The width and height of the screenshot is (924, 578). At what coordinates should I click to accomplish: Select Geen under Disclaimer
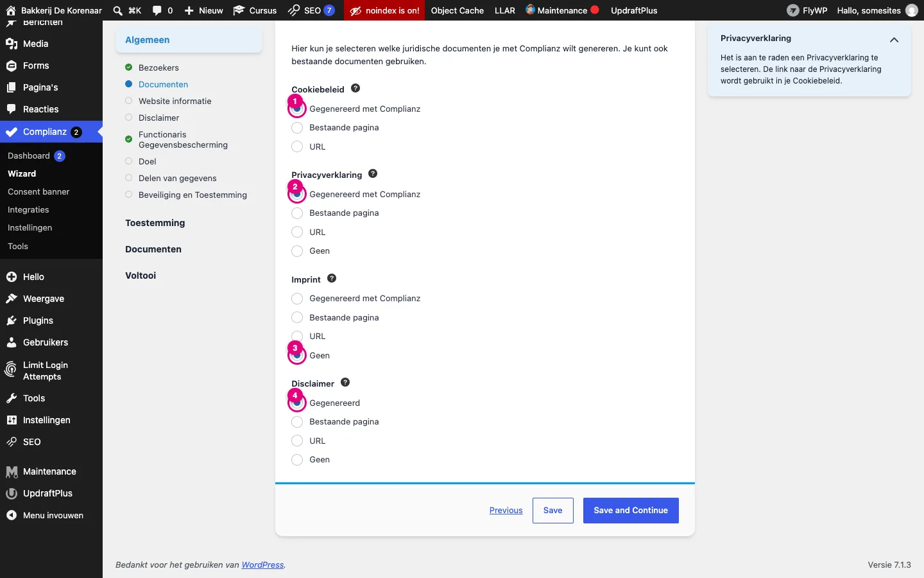pos(297,460)
